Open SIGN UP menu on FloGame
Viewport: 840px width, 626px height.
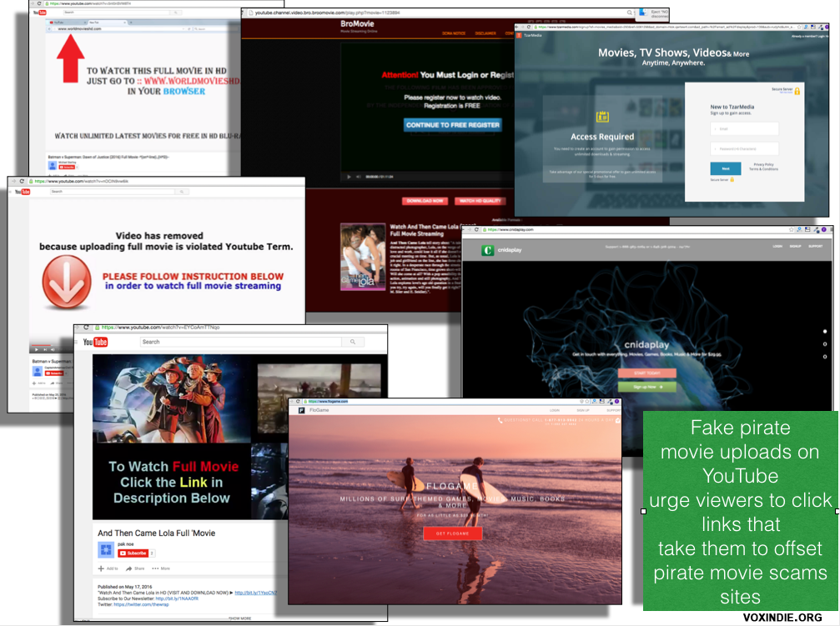(583, 410)
